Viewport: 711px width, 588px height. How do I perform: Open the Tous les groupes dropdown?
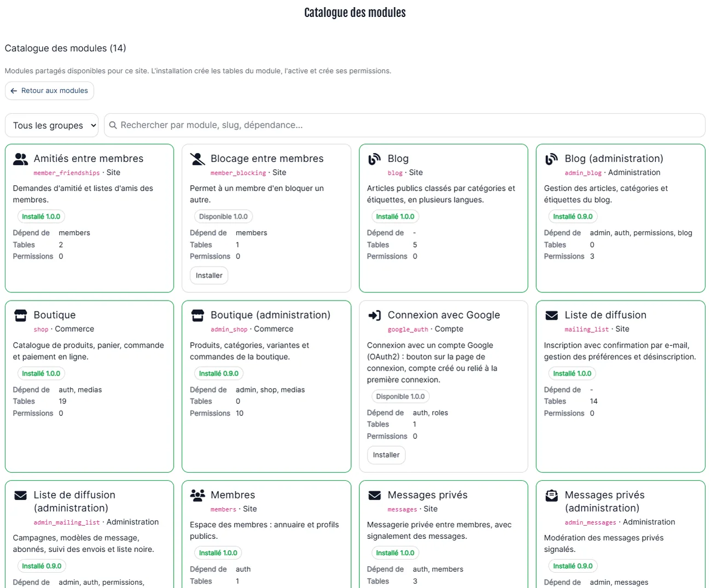(51, 125)
